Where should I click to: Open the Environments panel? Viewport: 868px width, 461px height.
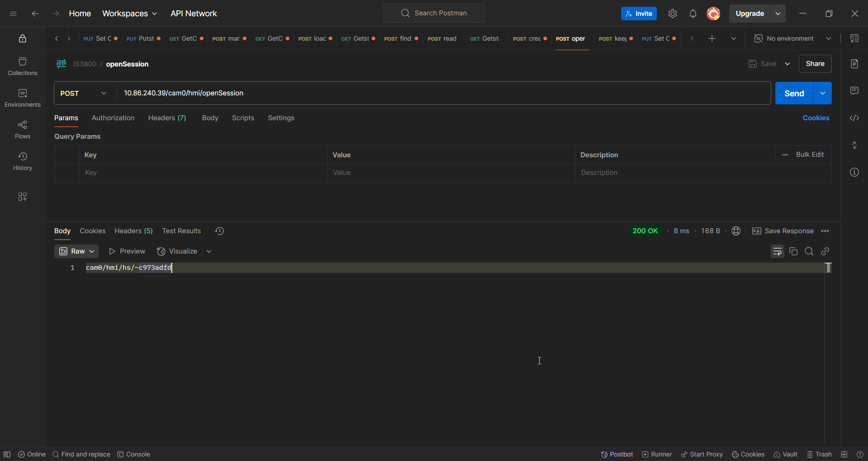click(22, 97)
